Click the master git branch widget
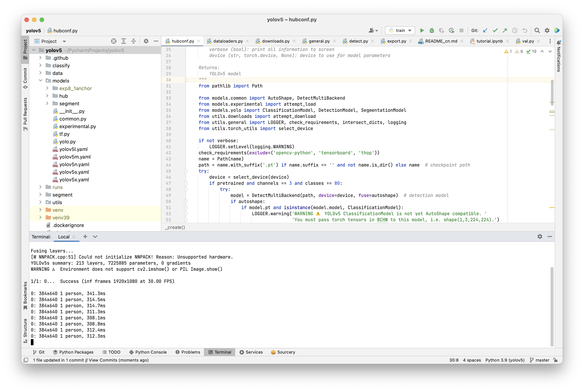584x392 pixels. pyautogui.click(x=539, y=360)
